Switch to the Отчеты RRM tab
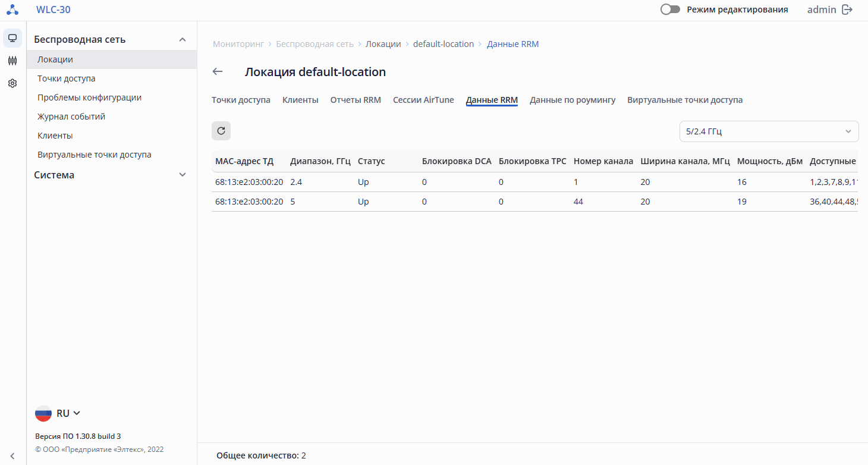 [x=356, y=100]
